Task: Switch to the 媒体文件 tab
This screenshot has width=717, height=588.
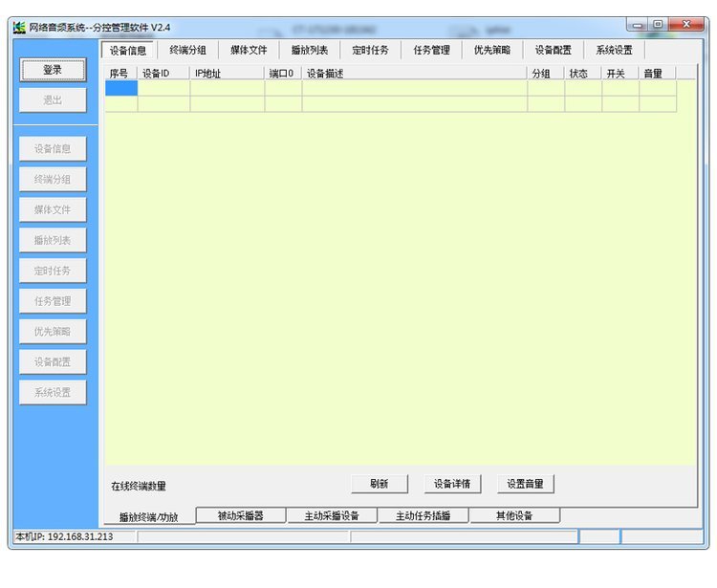Action: click(x=249, y=50)
